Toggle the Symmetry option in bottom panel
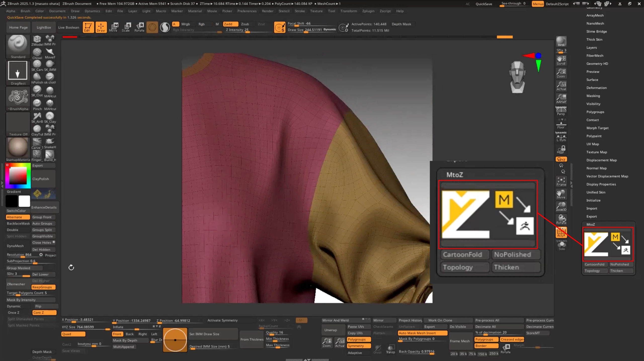The height and width of the screenshot is (361, 644). [x=359, y=346]
